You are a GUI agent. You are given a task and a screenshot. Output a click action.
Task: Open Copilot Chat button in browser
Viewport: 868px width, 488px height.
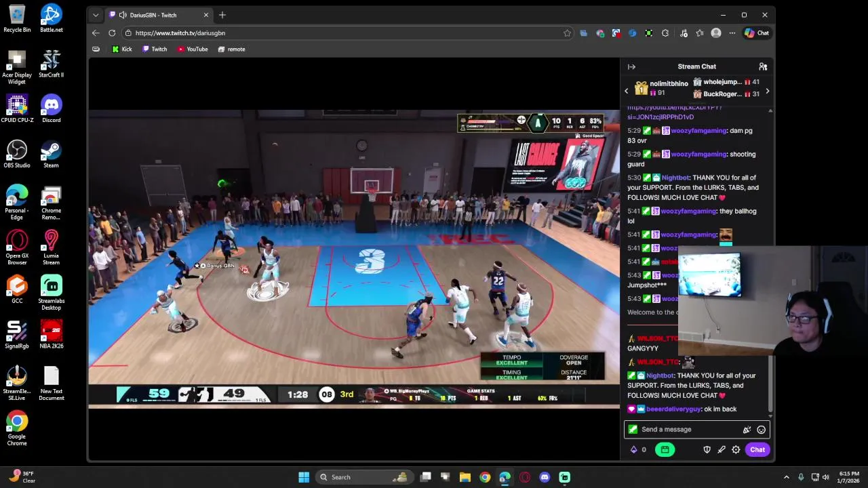click(757, 33)
